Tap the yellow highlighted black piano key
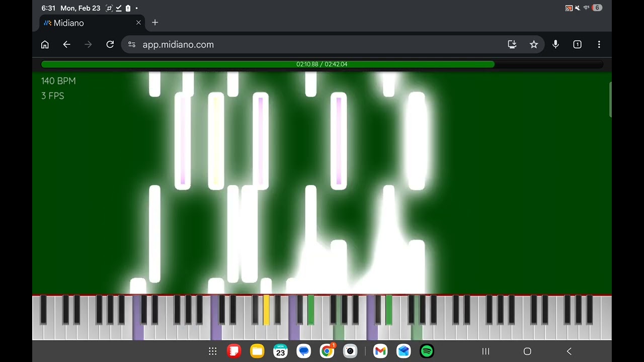 pos(266,310)
